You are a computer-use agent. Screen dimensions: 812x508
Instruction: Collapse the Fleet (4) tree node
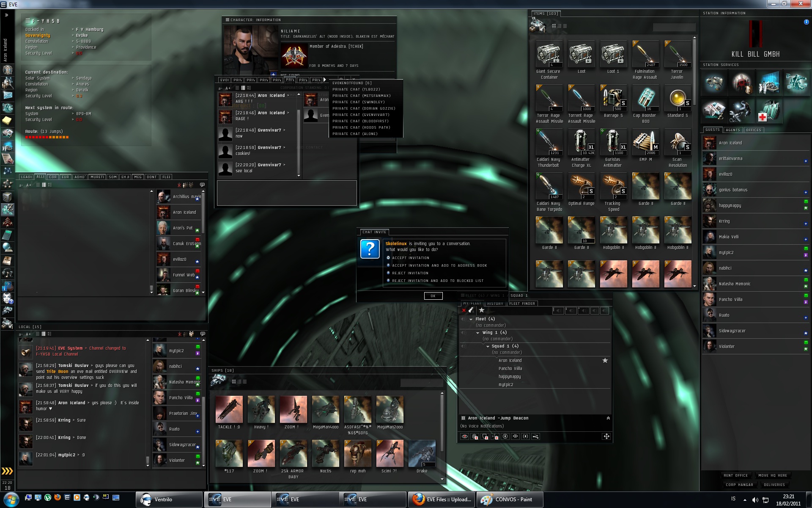471,319
